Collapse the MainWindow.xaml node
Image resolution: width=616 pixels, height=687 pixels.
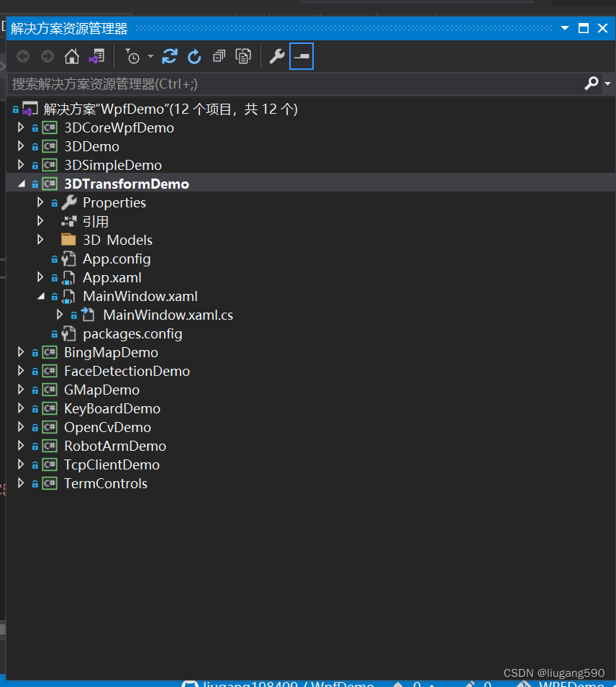point(40,297)
